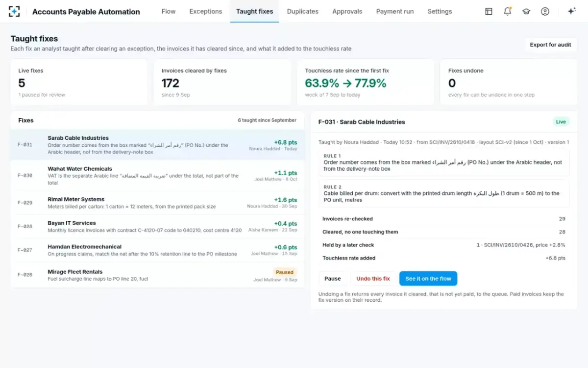Viewport: 588px width, 368px height.
Task: Open the user profile icon
Action: (545, 11)
